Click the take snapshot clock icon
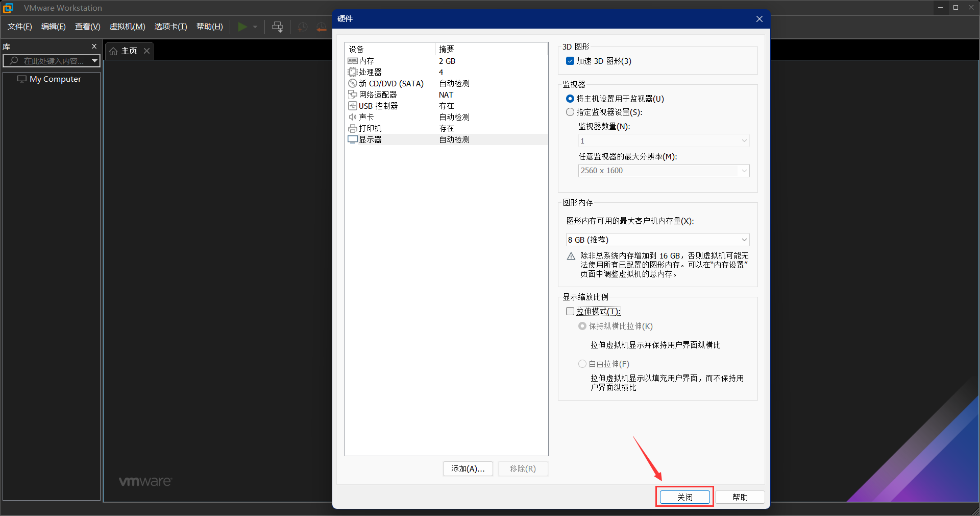 point(303,27)
